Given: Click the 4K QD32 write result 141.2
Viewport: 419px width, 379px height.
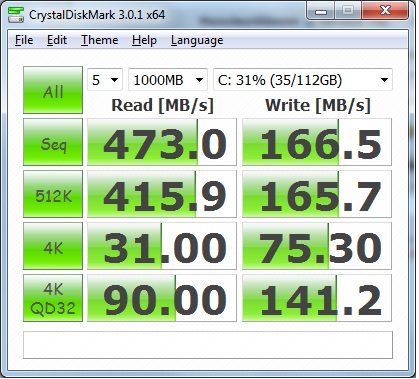Looking at the screenshot, I should pyautogui.click(x=317, y=298).
